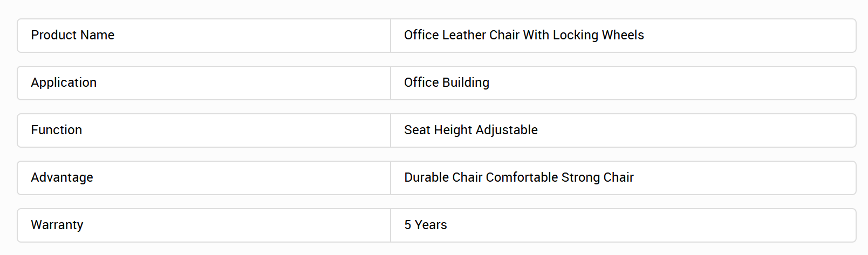Click the Warranty label cell
This screenshot has height=255, width=868.
(x=204, y=225)
